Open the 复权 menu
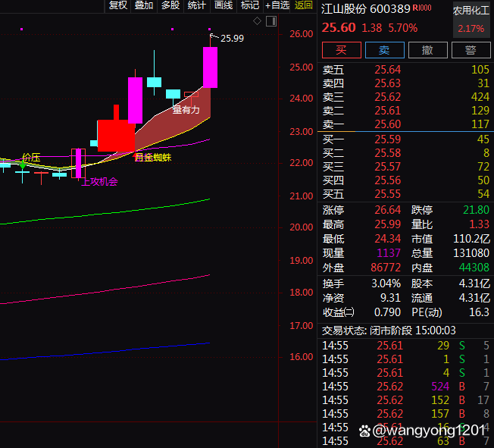This screenshot has width=494, height=448. 118,5
